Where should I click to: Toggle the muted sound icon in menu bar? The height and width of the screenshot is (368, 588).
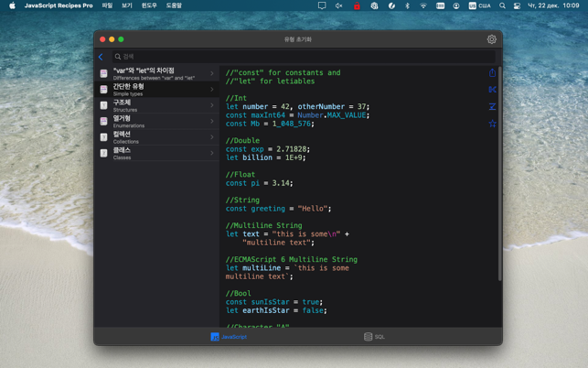(338, 5)
